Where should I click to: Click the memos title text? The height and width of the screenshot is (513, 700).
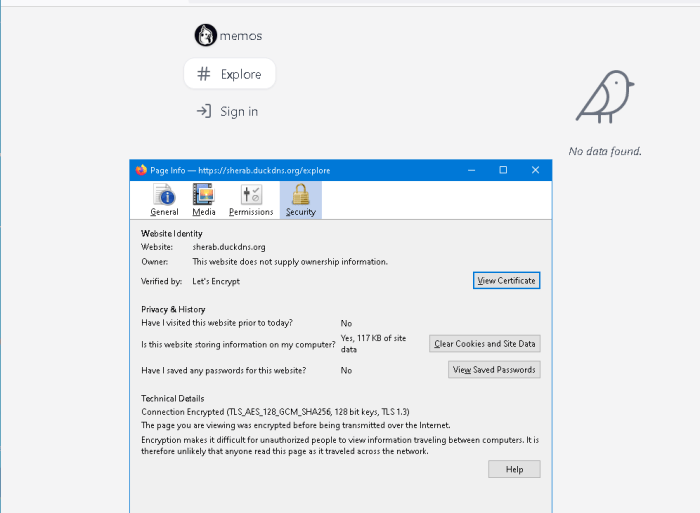click(241, 36)
